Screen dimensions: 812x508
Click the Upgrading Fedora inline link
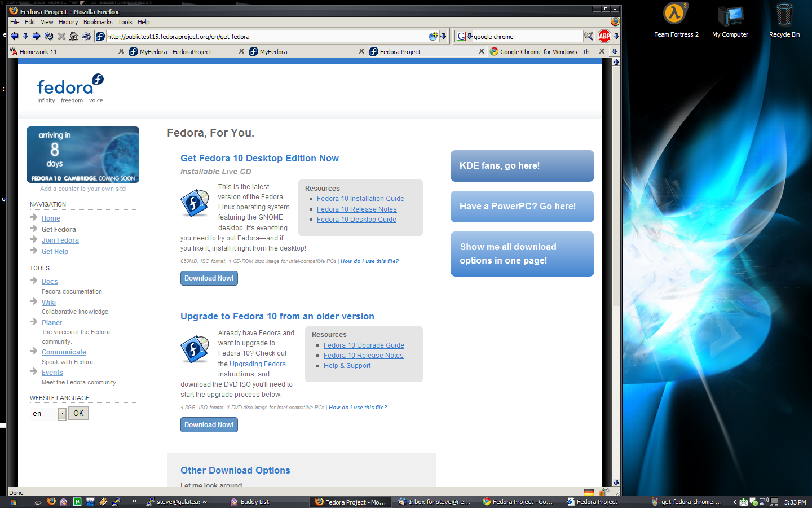[x=258, y=364]
